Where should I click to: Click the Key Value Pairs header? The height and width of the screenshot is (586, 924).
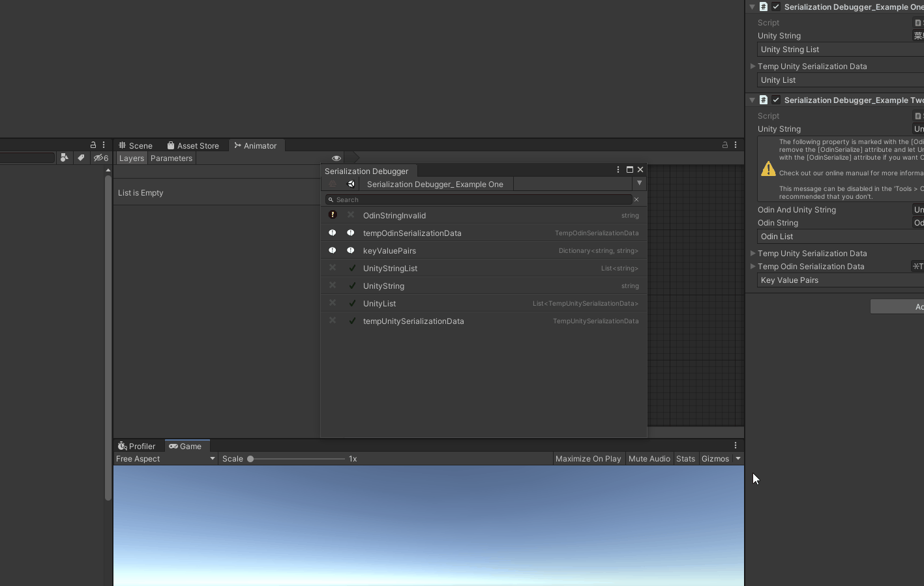coord(841,280)
